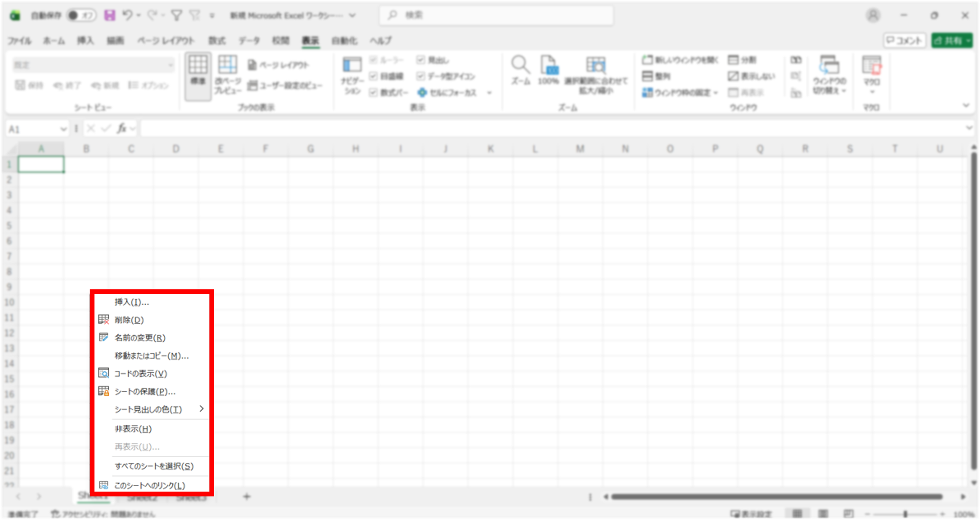The image size is (980, 520).
Task: Click the Navigation (ナビゲーション) pane icon
Action: (352, 65)
